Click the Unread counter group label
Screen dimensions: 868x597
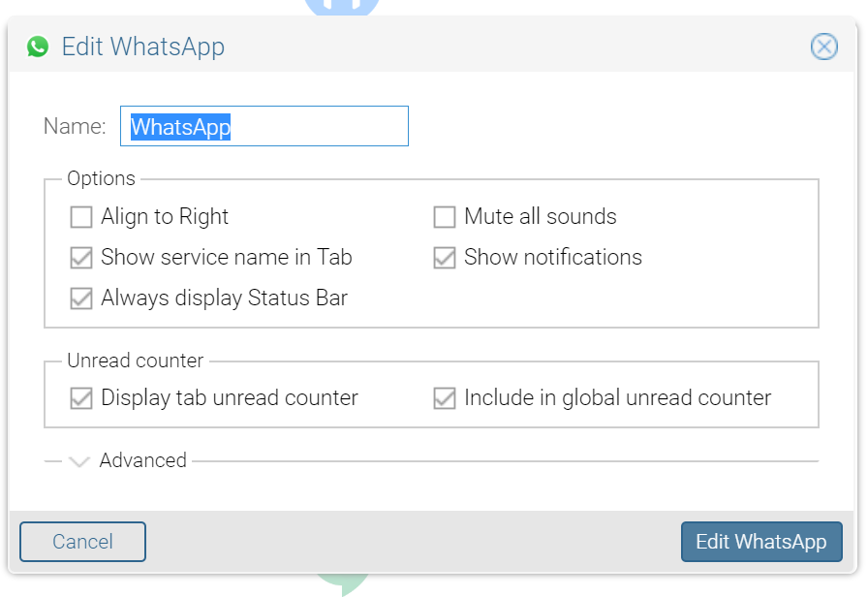point(136,361)
